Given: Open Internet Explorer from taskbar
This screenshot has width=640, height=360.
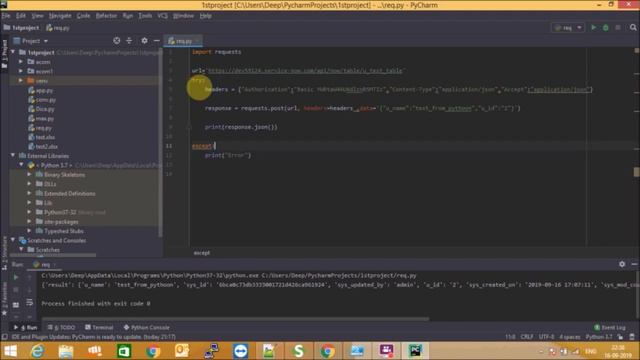Looking at the screenshot, I should pos(37,351).
